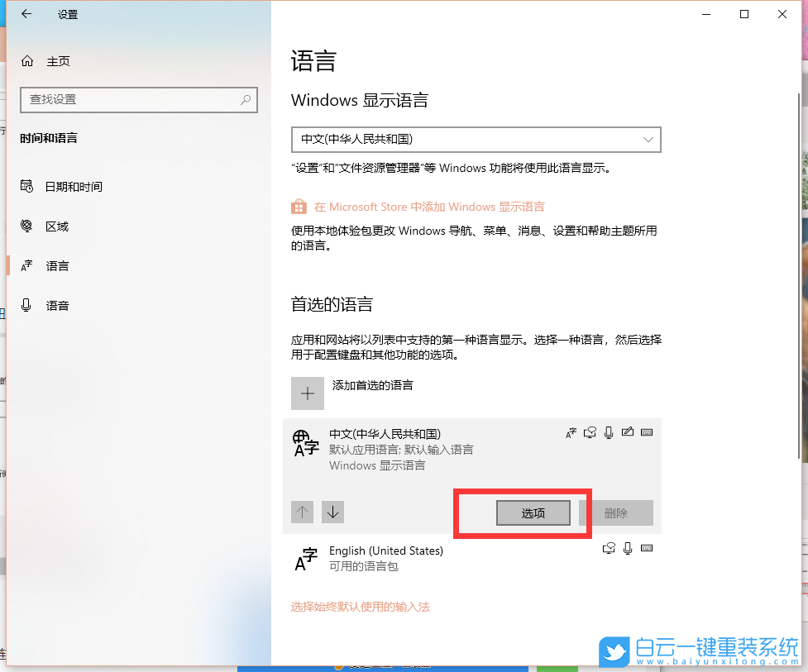The image size is (808, 672).
Task: Click the text-to-speech monitor icon on 中文 entry
Action: point(590,431)
